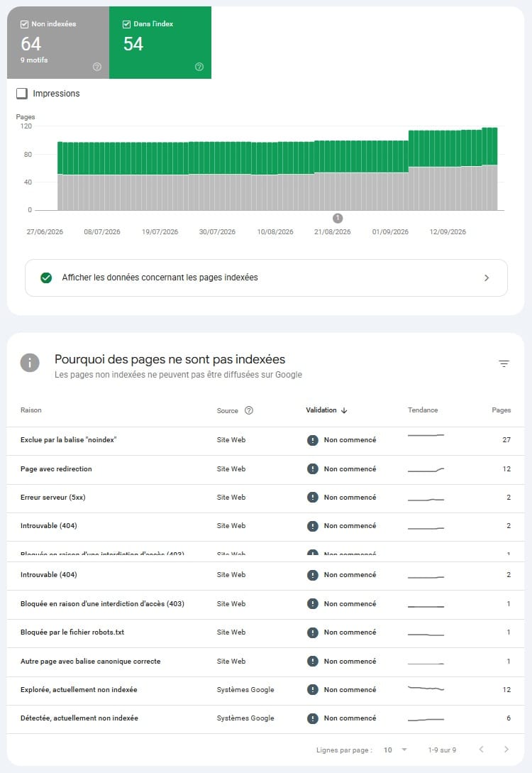Open the "Exclue par la balise noindex" row

266,440
